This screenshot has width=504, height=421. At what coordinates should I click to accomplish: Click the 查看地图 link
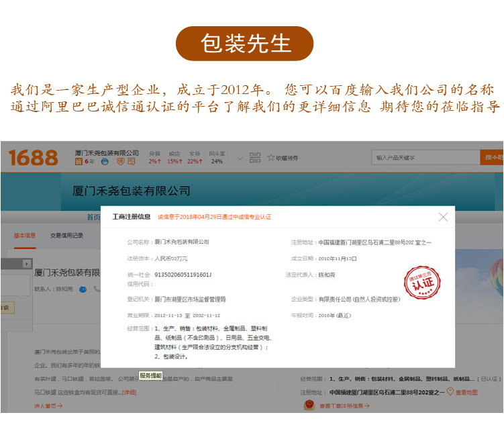pyautogui.click(x=466, y=392)
